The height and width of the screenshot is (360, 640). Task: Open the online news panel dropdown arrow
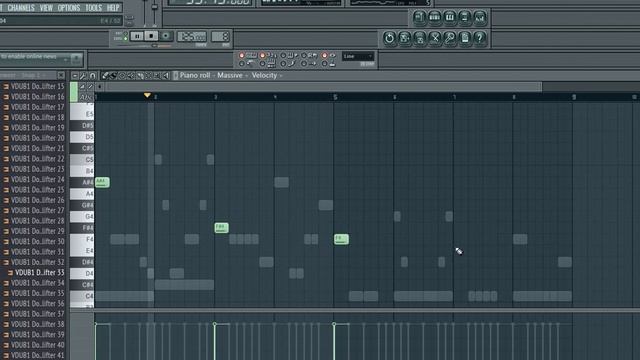(65, 60)
